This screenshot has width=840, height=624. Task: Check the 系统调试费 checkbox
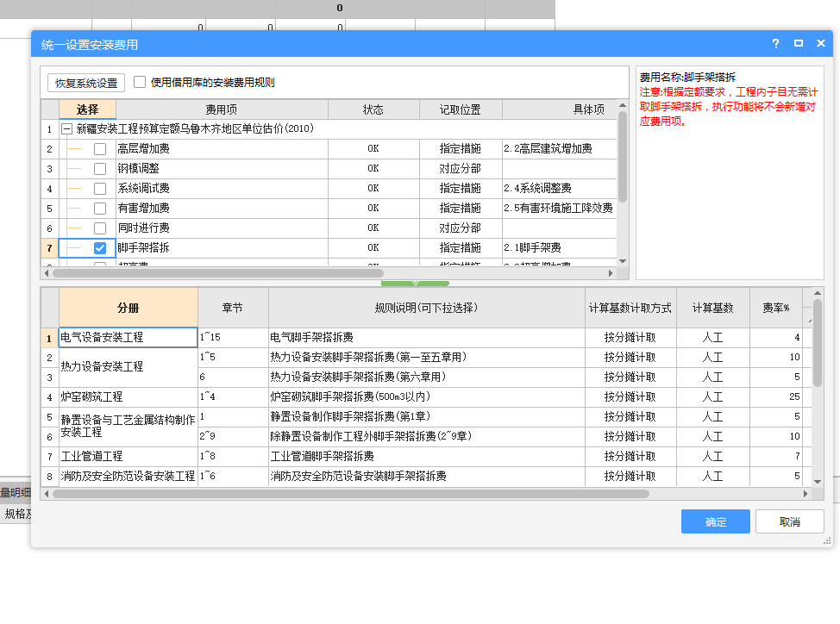[100, 189]
